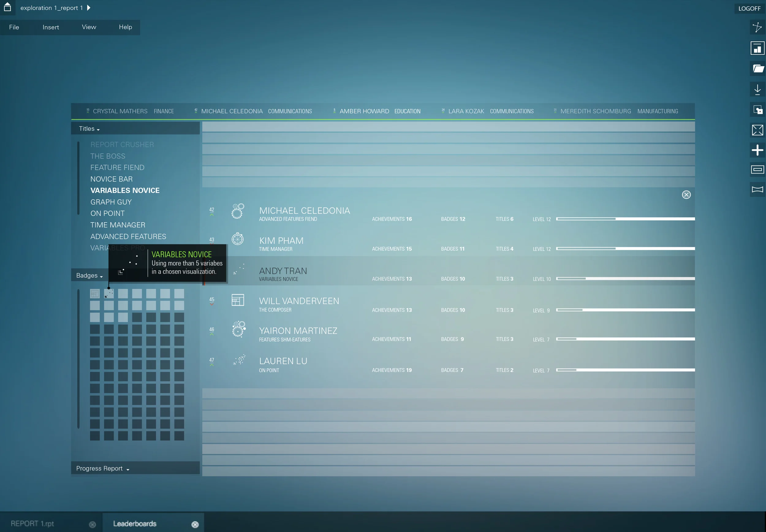
Task: Open the Help menu
Action: 125,27
